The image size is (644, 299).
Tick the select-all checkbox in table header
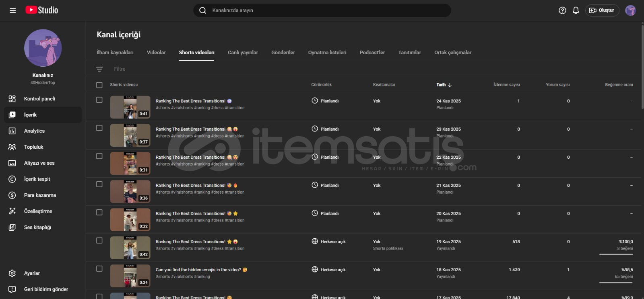tap(99, 85)
